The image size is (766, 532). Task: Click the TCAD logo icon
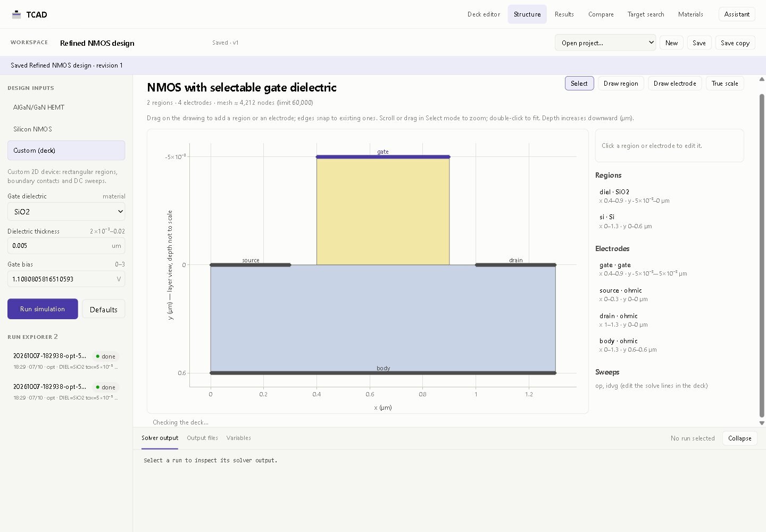pyautogui.click(x=16, y=14)
